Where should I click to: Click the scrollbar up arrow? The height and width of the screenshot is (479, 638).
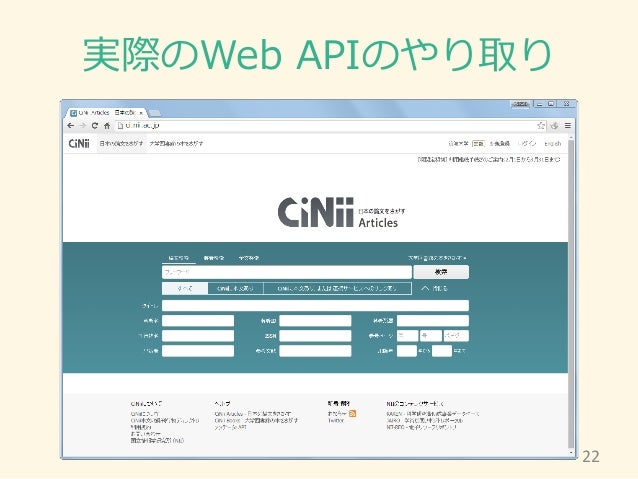click(571, 139)
